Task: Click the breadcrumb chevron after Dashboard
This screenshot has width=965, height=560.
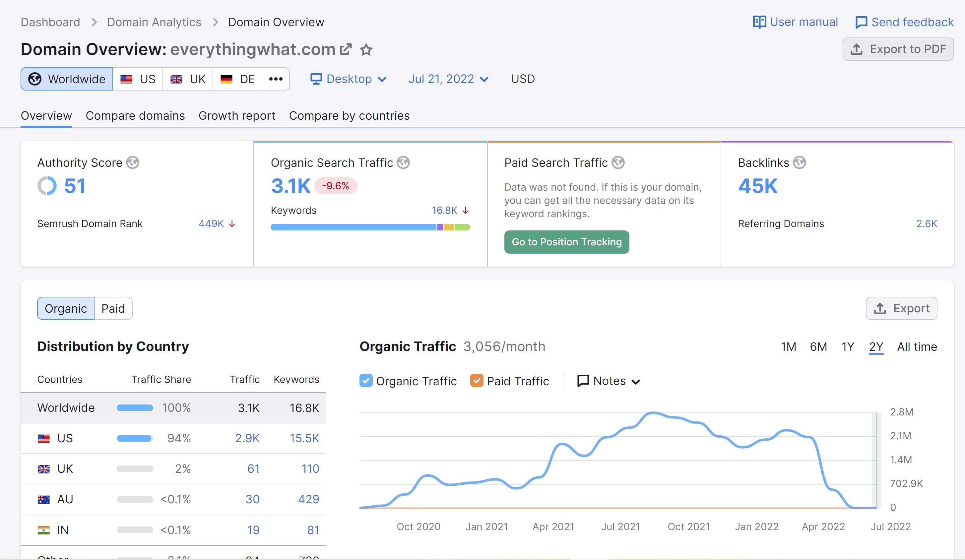Action: pos(94,22)
